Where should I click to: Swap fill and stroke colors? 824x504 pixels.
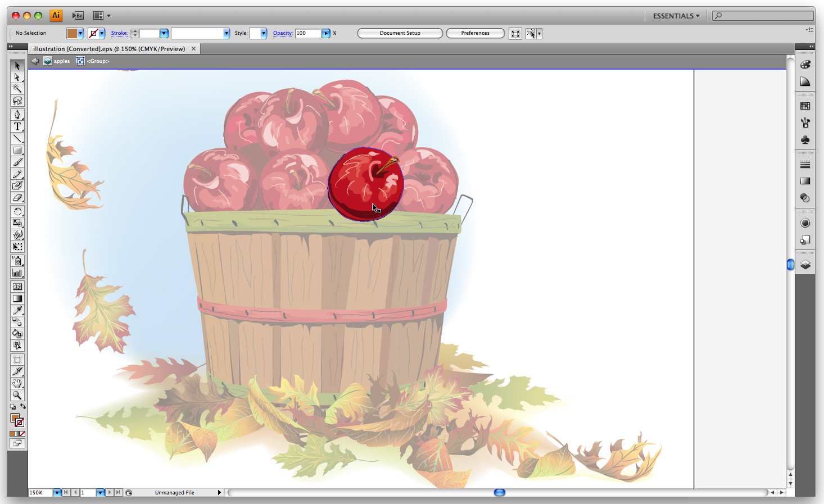pyautogui.click(x=23, y=406)
